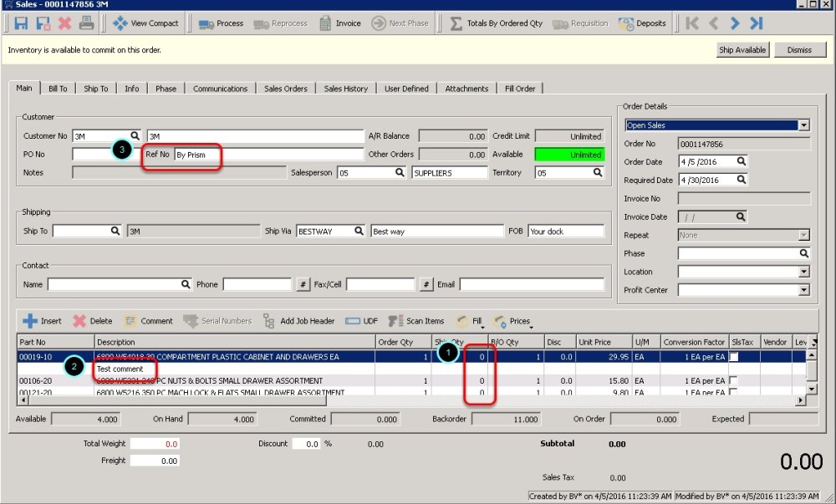Click the Customer No search magnifier
This screenshot has width=836, height=504.
135,136
